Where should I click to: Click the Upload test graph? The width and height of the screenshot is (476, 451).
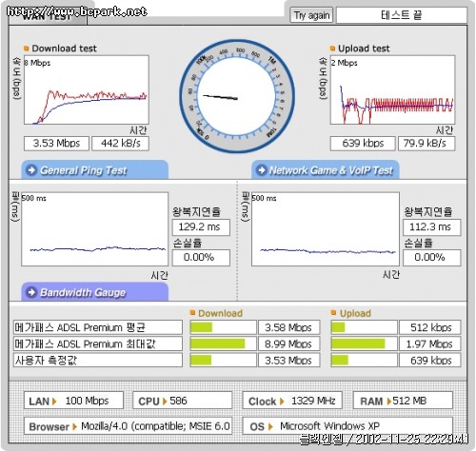coord(392,89)
